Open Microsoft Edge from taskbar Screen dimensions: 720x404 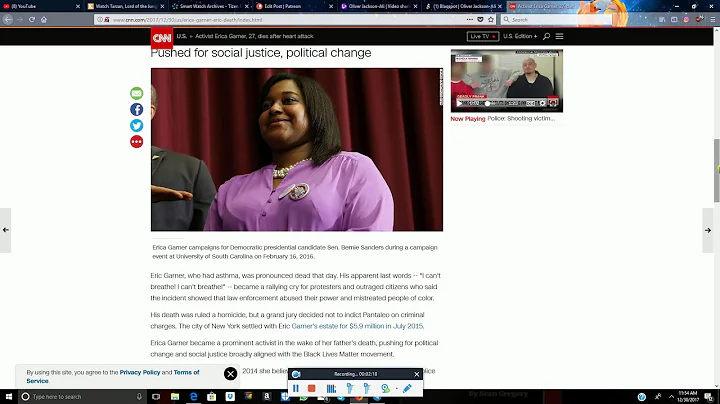tap(193, 397)
